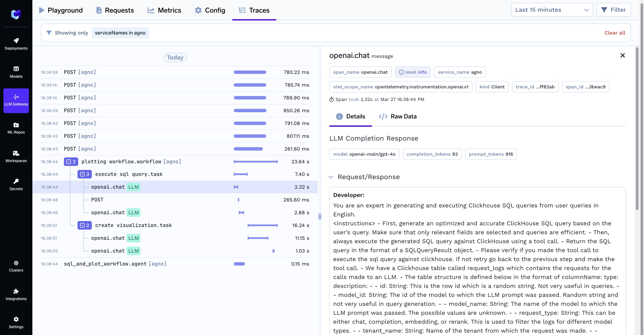Click the Metrics chart icon
This screenshot has width=644, height=335.
(x=151, y=10)
